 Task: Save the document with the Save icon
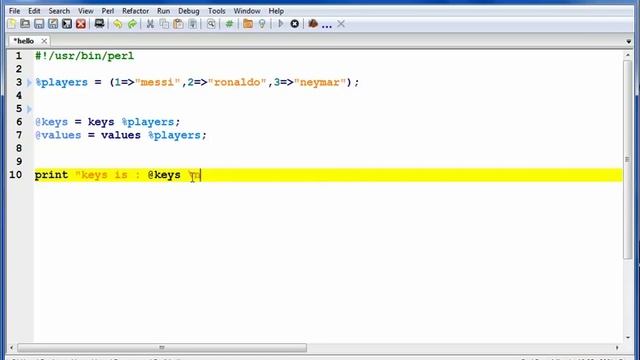(39, 24)
